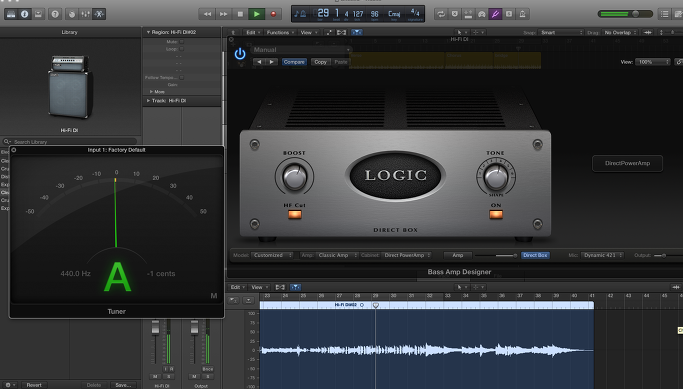Click the Cmaj key signature in LCD
The image size is (683, 389).
(394, 14)
